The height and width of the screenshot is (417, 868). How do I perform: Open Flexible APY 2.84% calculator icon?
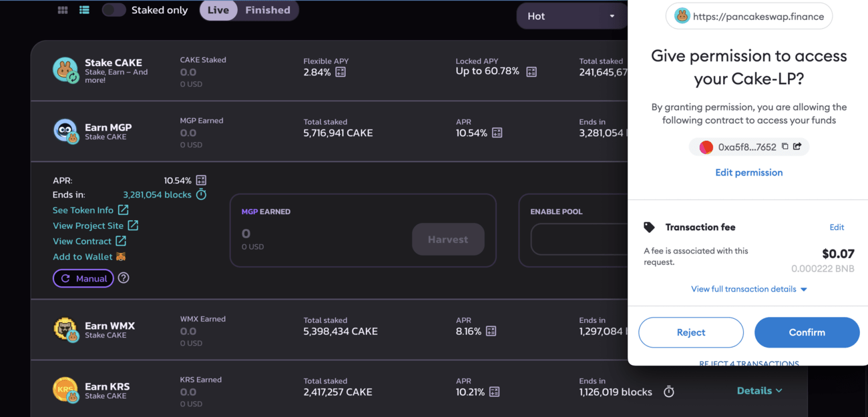(x=341, y=72)
